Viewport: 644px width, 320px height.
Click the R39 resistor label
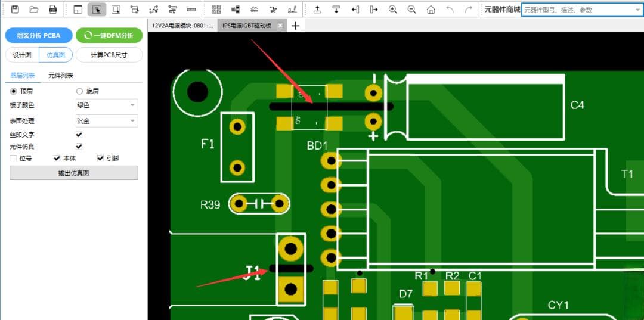pos(210,204)
